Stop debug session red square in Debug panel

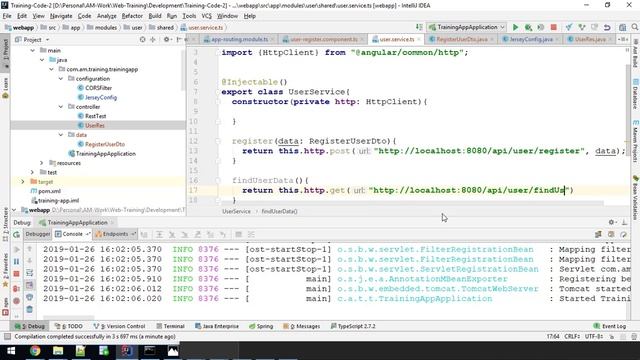coord(17,273)
